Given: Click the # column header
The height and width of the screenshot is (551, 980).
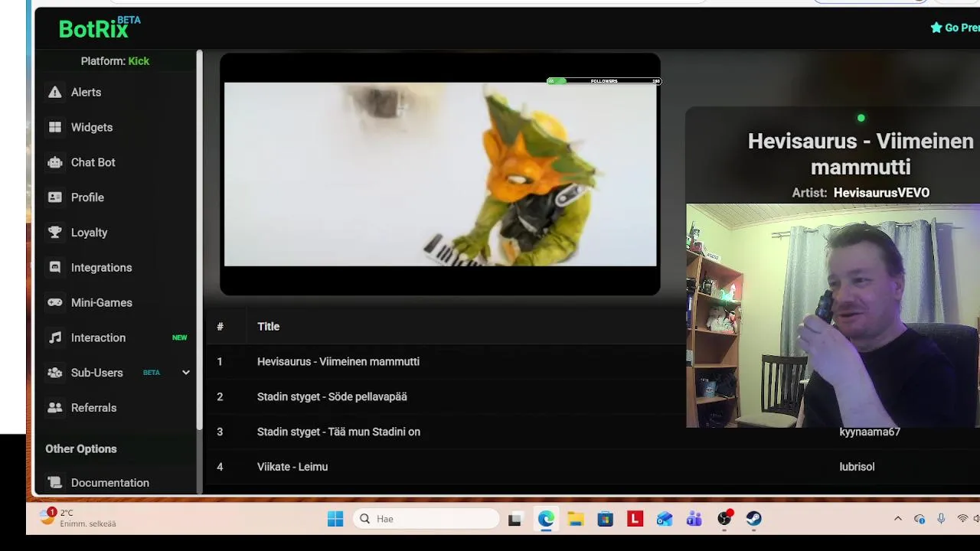Looking at the screenshot, I should [x=220, y=327].
